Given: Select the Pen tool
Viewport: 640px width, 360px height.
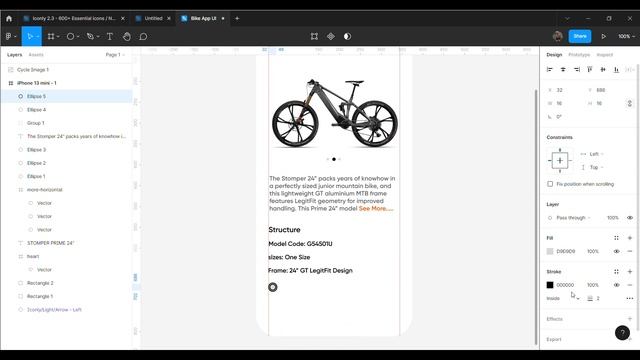Looking at the screenshot, I should click(90, 36).
